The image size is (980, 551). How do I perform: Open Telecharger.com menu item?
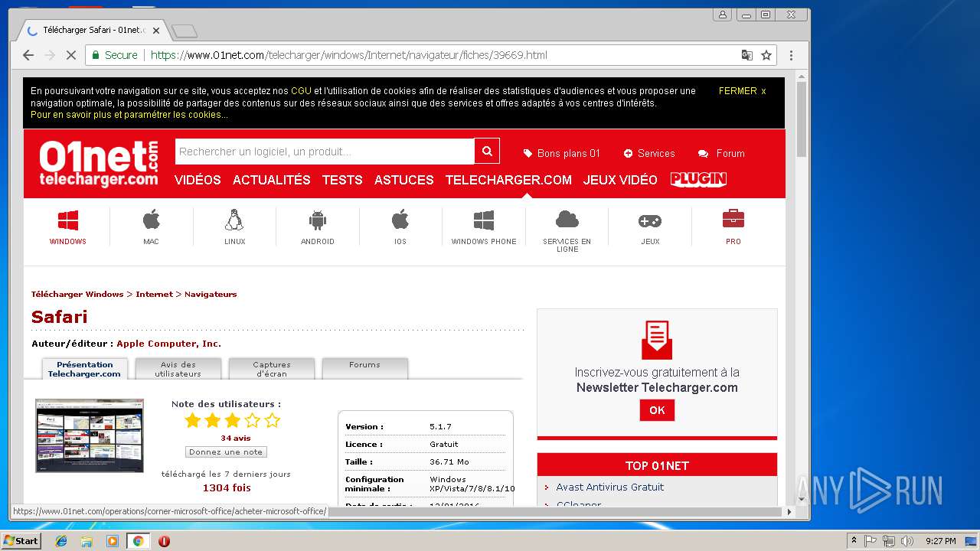508,180
